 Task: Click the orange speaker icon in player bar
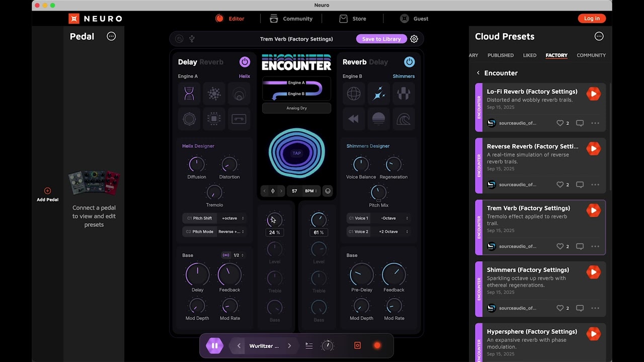click(x=357, y=345)
